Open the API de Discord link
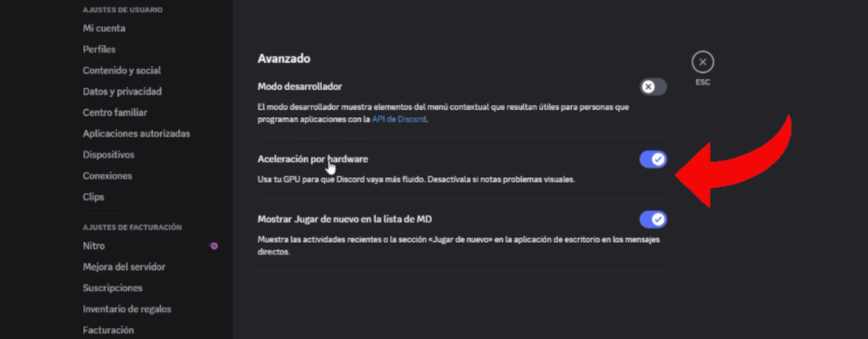The image size is (868, 339). pos(399,119)
